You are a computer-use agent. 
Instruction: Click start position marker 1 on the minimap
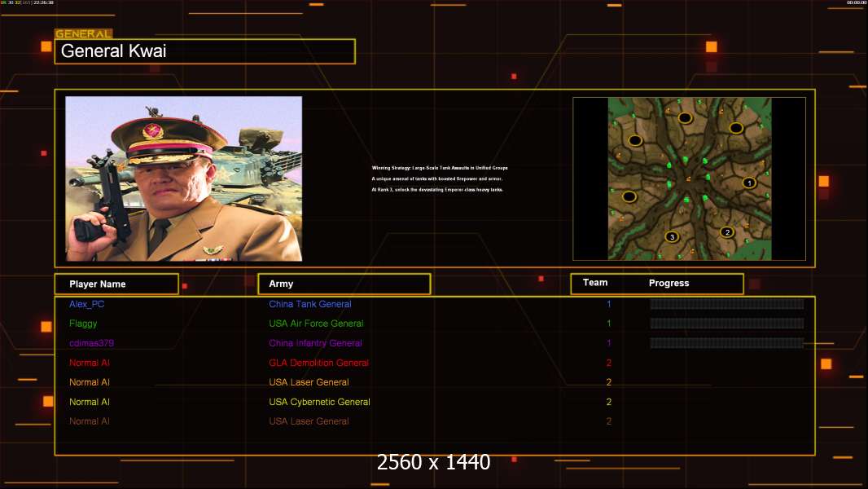[749, 183]
